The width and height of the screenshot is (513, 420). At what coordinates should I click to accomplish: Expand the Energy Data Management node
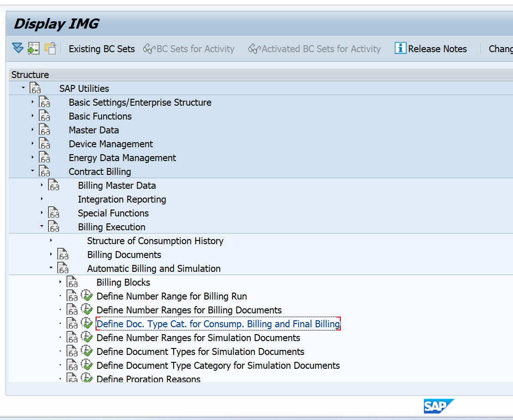pyautogui.click(x=32, y=157)
